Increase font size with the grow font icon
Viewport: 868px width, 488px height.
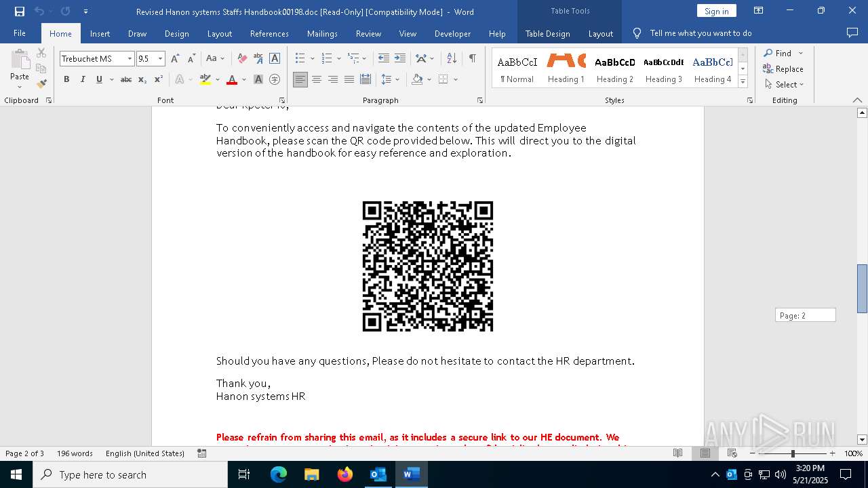point(176,59)
